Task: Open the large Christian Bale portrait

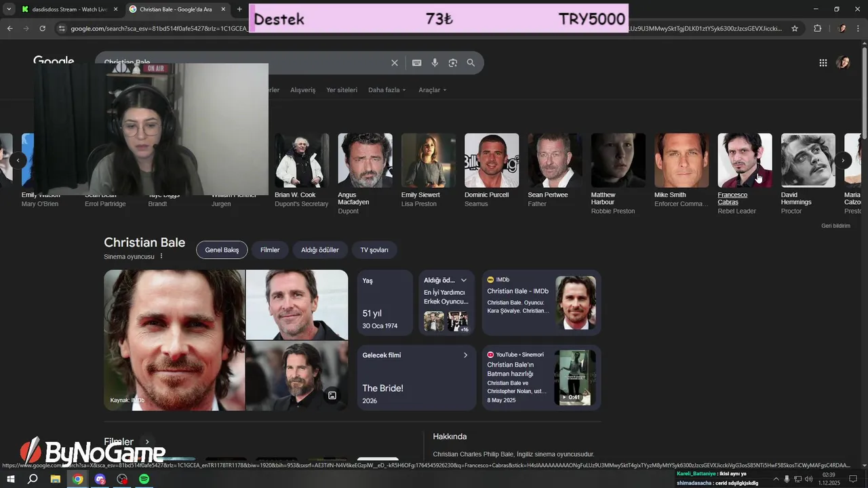Action: (174, 340)
